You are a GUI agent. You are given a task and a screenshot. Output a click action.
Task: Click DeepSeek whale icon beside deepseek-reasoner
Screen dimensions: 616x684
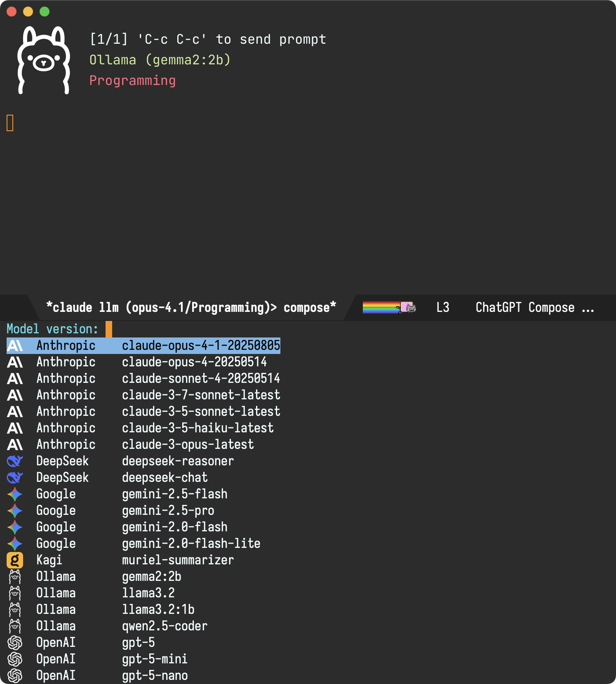[15, 461]
